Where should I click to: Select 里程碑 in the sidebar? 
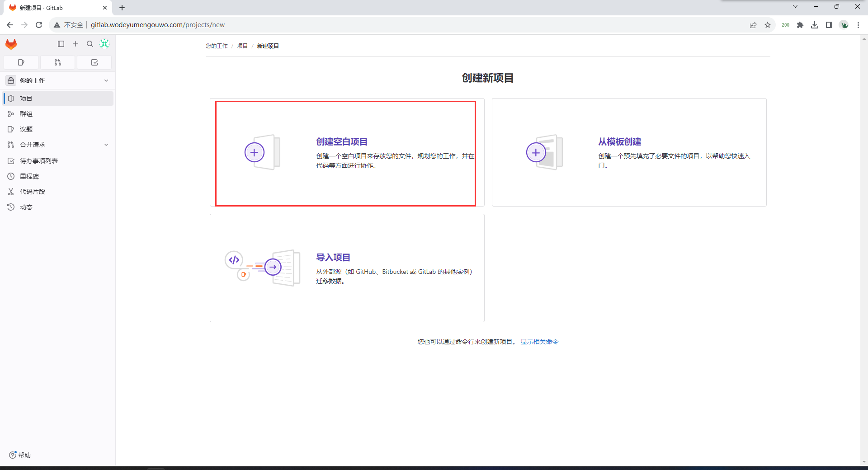click(x=29, y=176)
